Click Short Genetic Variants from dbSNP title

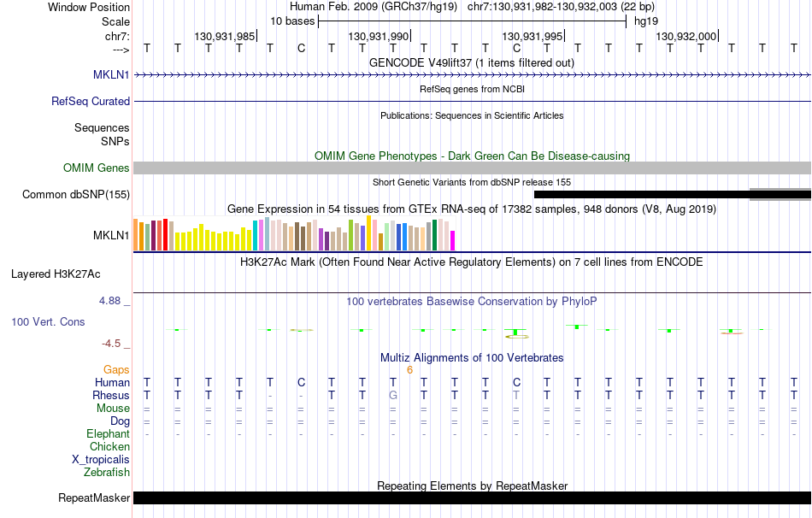click(472, 182)
